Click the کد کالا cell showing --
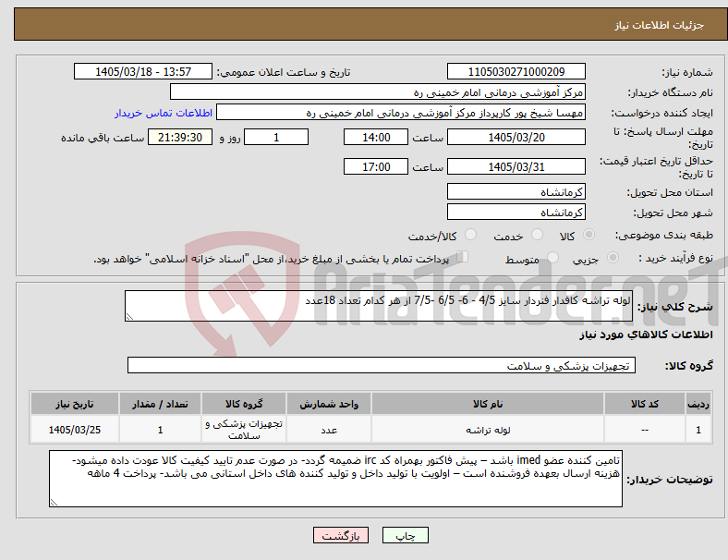The width and height of the screenshot is (728, 560). click(x=645, y=430)
